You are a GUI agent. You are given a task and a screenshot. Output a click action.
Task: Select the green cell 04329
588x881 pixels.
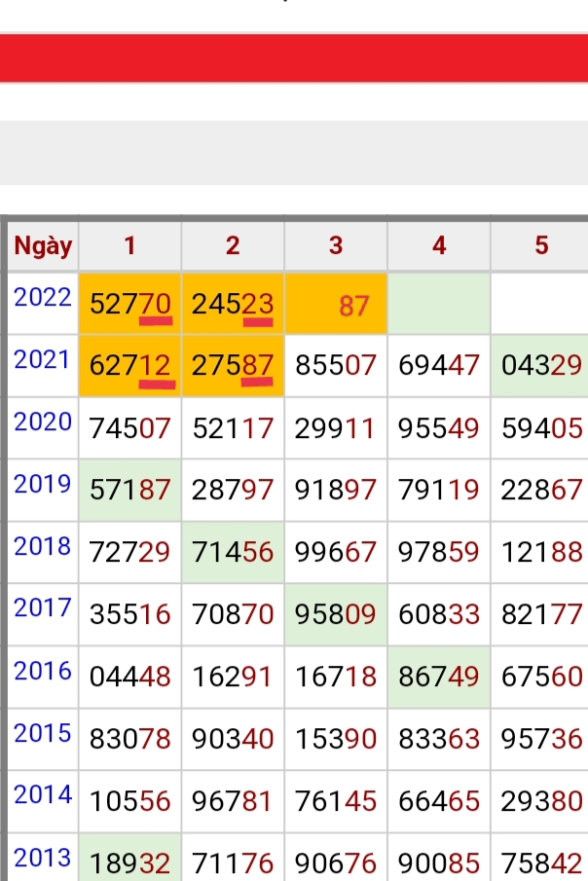pos(540,366)
